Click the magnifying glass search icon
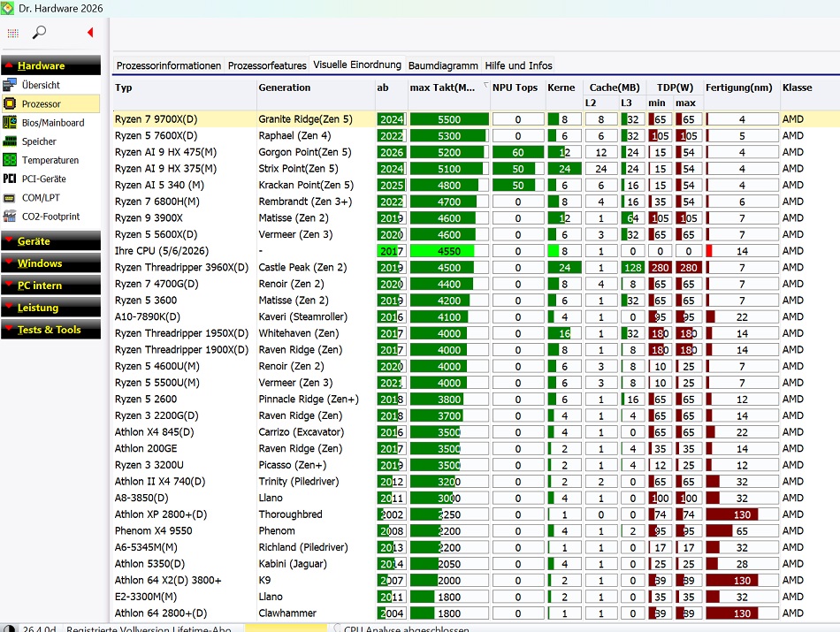 click(x=39, y=33)
